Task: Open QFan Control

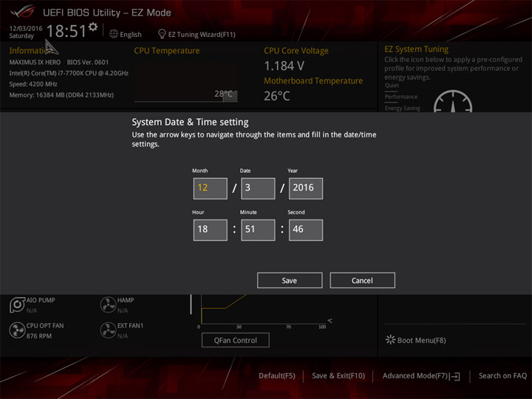Action: click(236, 340)
